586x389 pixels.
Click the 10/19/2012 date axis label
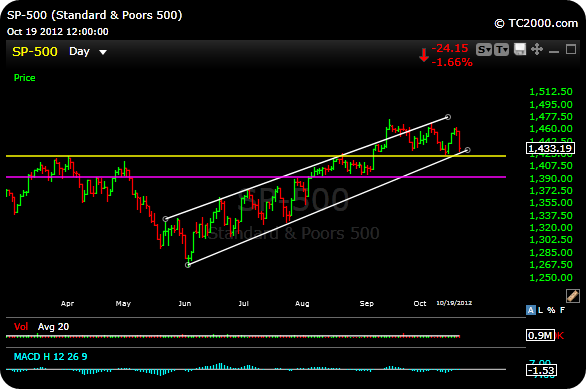coord(454,303)
